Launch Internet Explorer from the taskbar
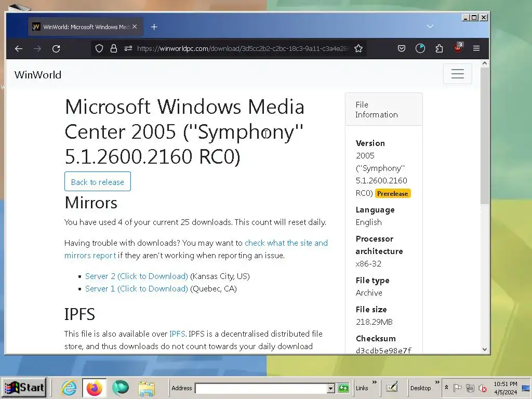532x399 pixels. pos(69,388)
